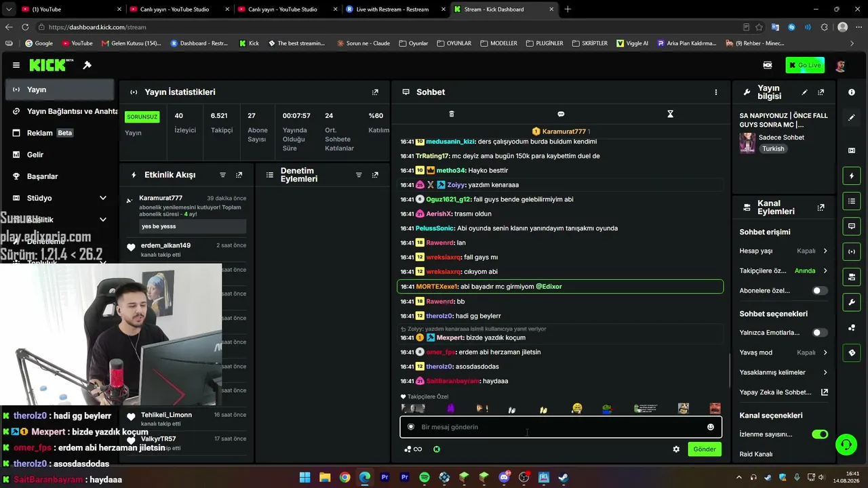Open the emoji picker in message box

pos(710,427)
